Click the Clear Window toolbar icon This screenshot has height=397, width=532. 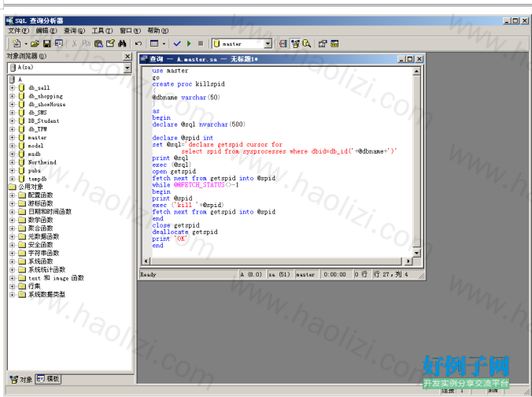[x=110, y=43]
